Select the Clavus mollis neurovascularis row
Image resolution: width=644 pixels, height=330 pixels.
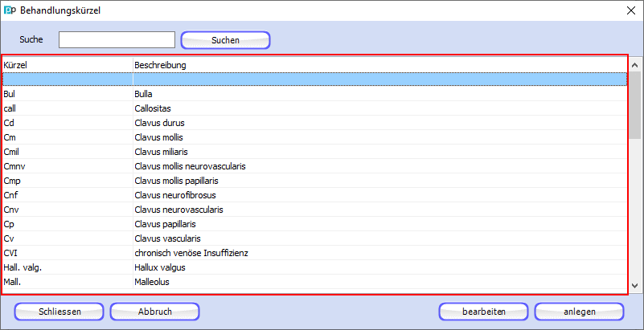tap(315, 166)
